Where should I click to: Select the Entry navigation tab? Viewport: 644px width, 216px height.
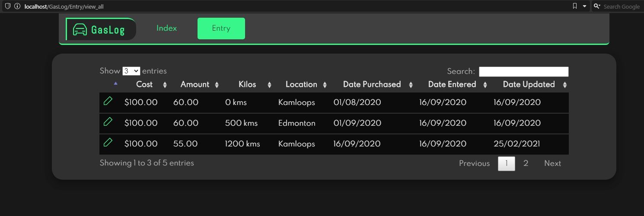(x=221, y=29)
